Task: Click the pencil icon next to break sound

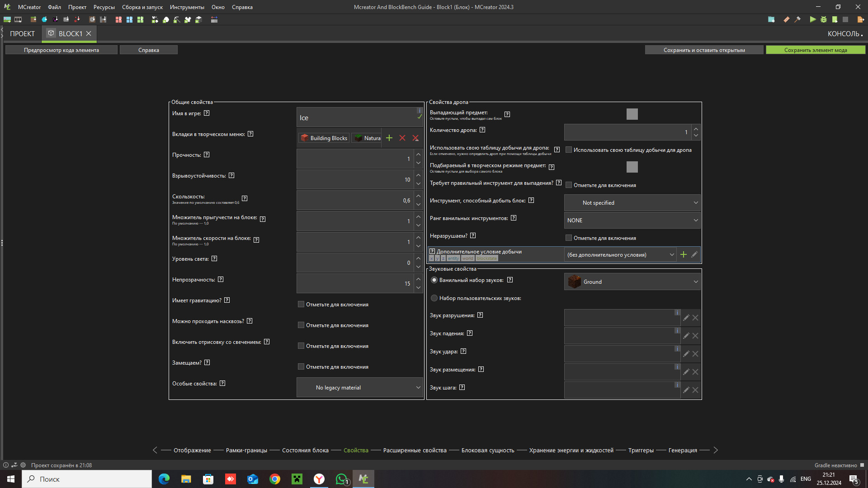Action: tap(686, 318)
